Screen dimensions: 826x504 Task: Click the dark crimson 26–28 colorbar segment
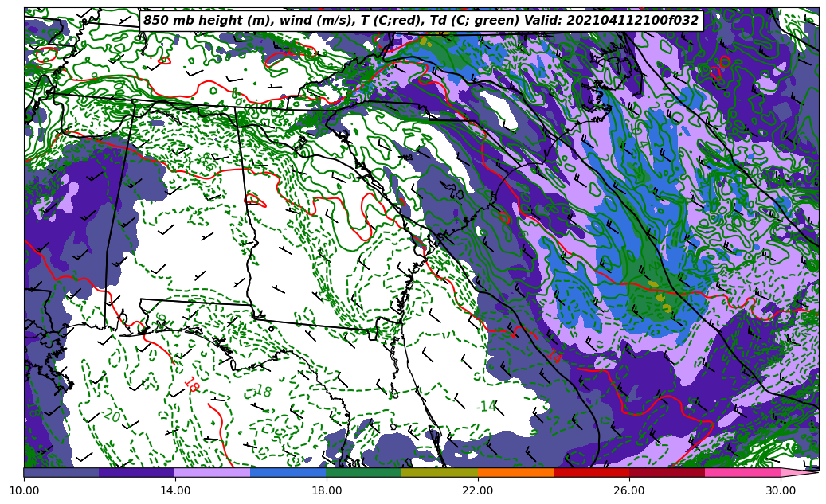(667, 472)
